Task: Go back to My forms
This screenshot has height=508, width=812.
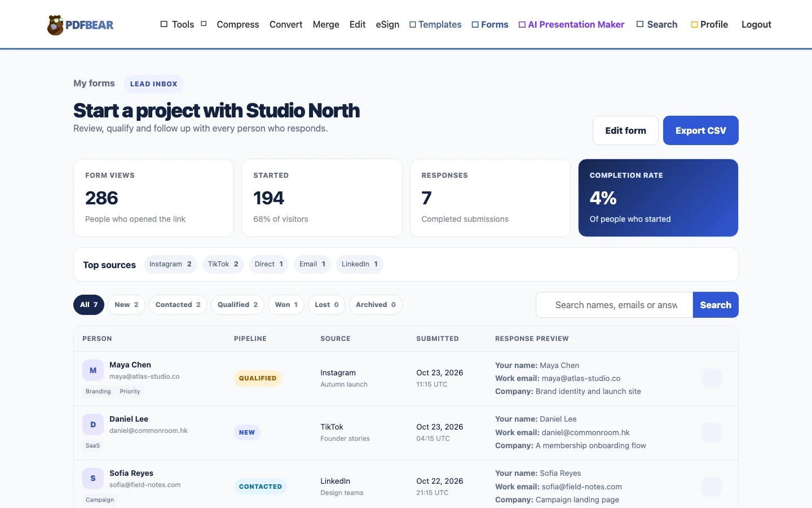Action: click(94, 83)
